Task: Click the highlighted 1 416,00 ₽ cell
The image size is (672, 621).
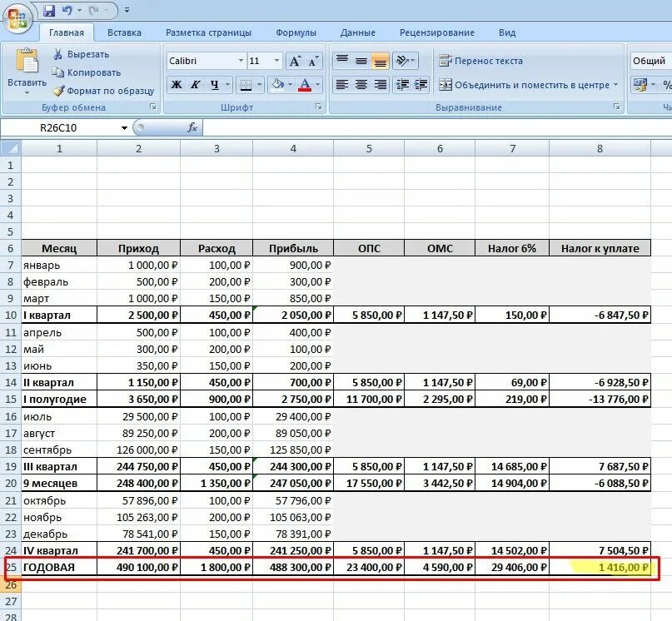Action: pyautogui.click(x=600, y=567)
